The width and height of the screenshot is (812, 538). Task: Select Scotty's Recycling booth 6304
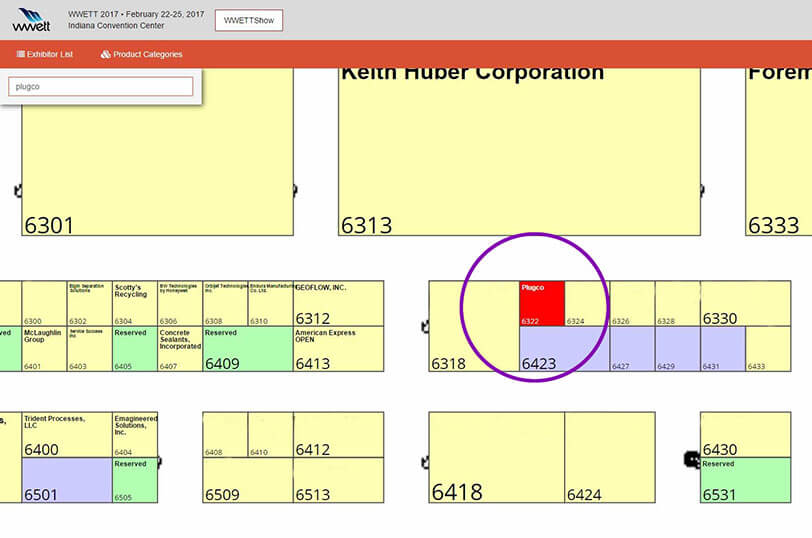(x=135, y=303)
